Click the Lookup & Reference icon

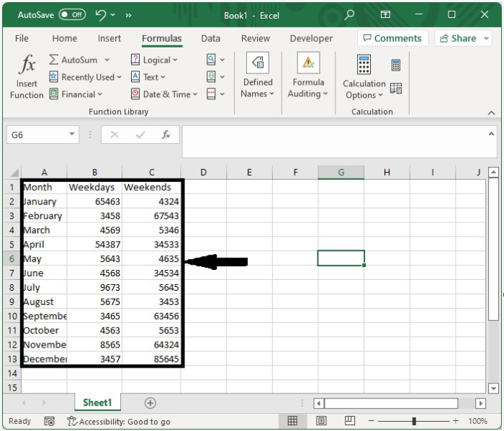pos(211,60)
